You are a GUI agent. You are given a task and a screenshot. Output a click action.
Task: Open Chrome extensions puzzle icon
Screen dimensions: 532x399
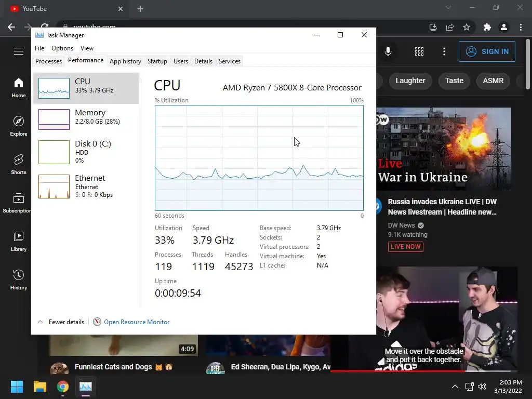487,27
